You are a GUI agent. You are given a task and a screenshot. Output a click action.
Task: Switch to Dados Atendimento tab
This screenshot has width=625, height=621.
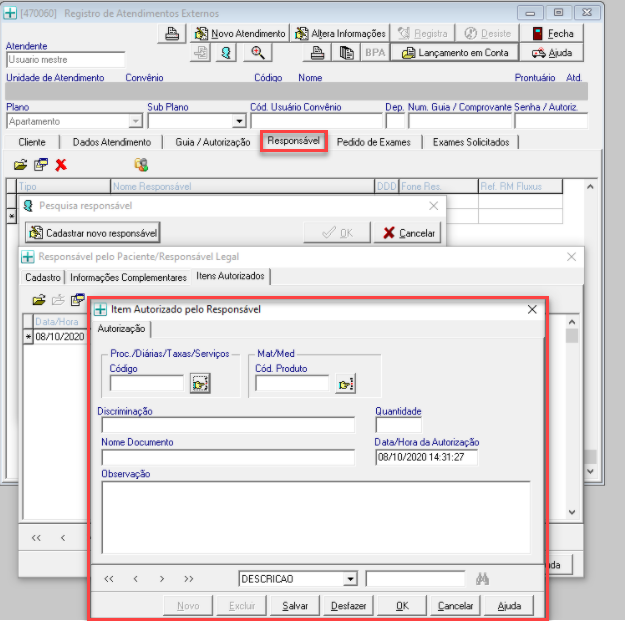[x=112, y=142]
